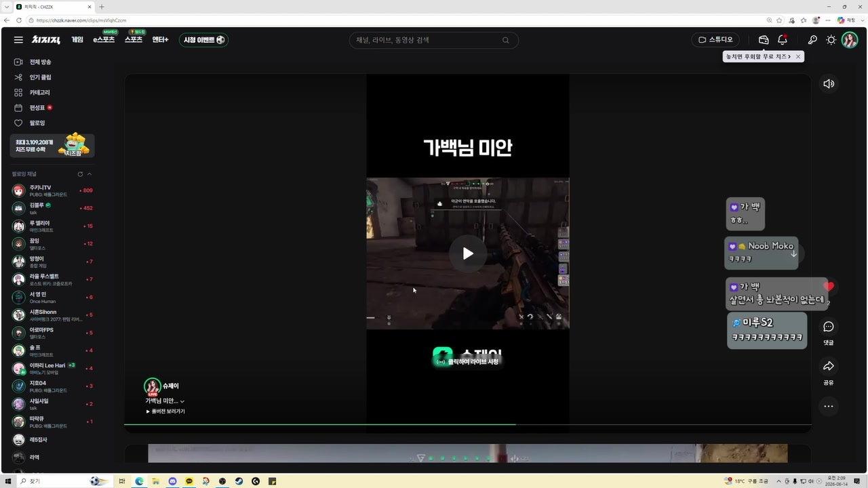Close the free cheese tooltip

[x=798, y=56]
